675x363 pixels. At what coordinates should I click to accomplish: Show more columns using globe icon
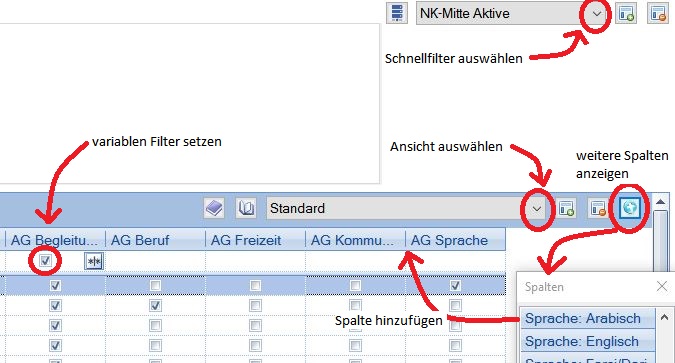(629, 208)
